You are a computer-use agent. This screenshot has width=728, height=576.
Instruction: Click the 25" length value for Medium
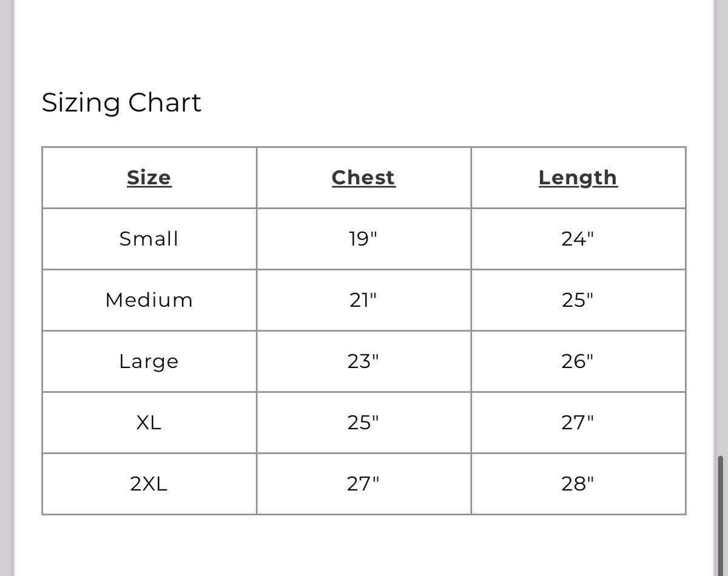point(578,300)
